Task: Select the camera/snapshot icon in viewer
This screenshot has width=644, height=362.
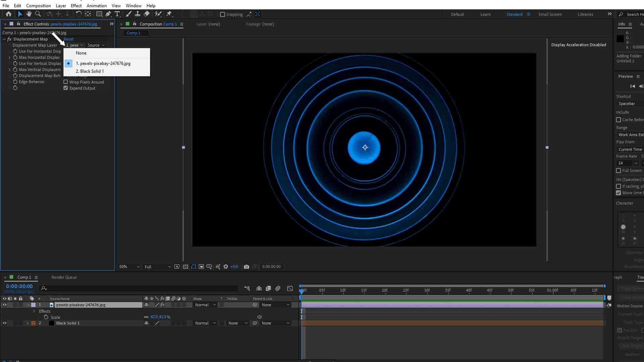Action: click(246, 266)
